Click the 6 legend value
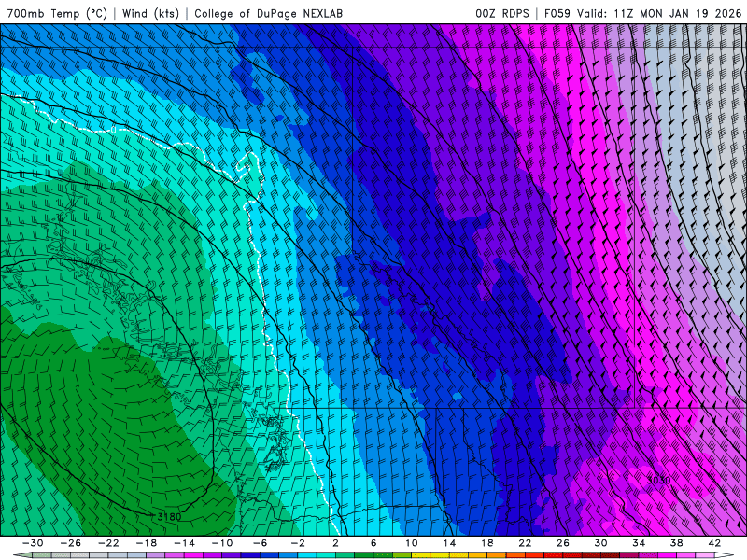The image size is (747, 560). (373, 543)
